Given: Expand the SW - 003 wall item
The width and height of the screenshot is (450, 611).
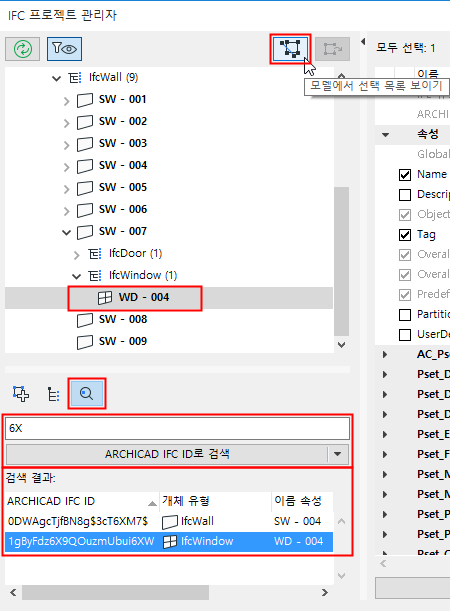Looking at the screenshot, I should pos(66,145).
